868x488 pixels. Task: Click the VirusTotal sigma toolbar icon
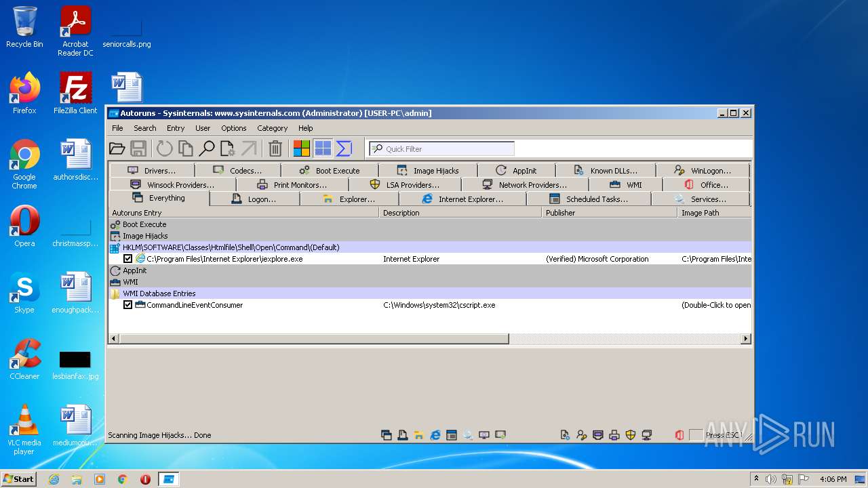click(344, 148)
